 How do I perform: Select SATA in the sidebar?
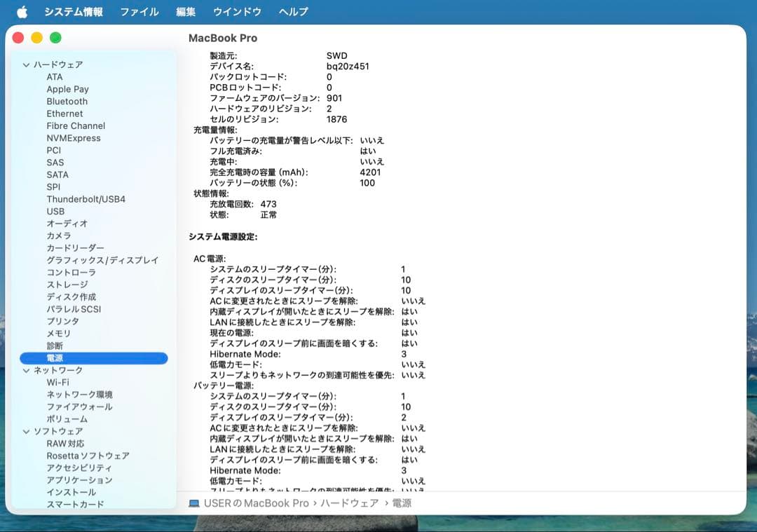(57, 175)
